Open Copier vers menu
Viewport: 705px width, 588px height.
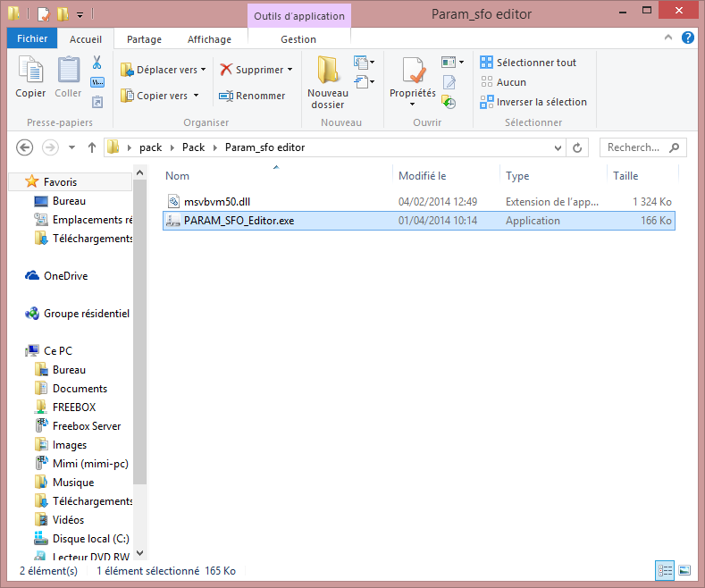(160, 96)
